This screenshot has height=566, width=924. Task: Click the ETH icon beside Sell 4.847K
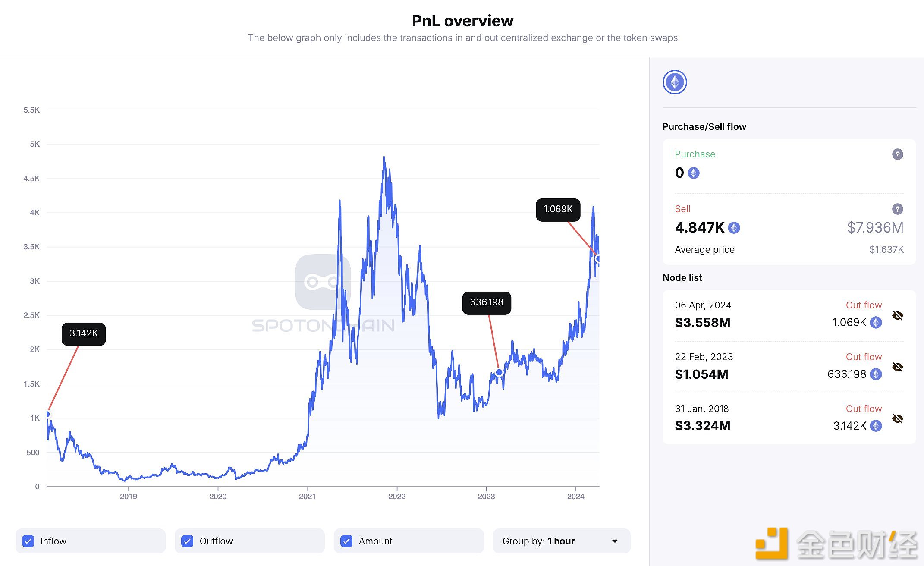734,228
